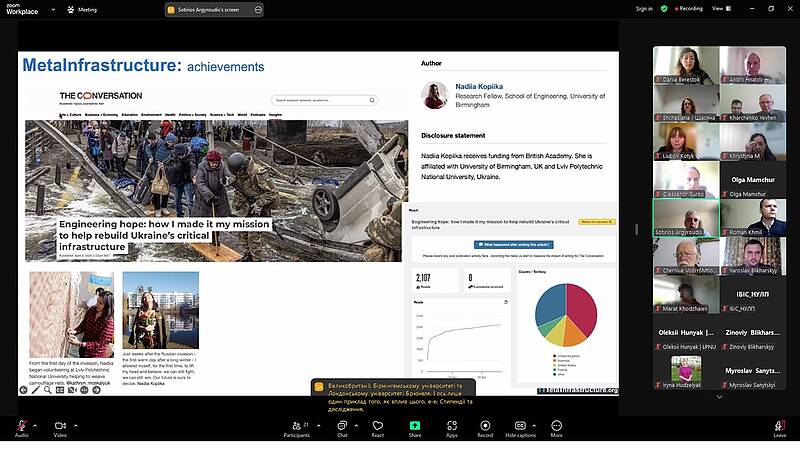
Task: Click the Leave meeting button
Action: (x=780, y=428)
